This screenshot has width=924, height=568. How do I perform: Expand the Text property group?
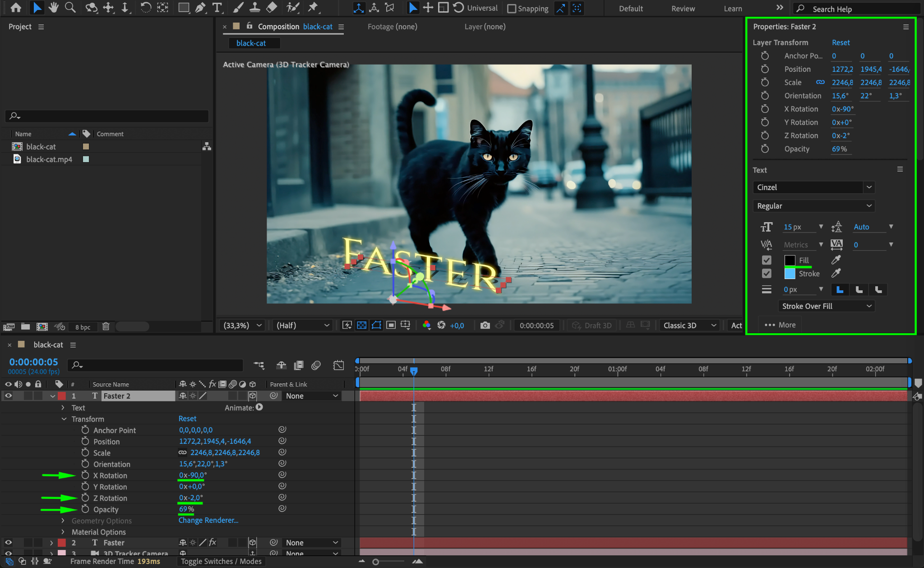[x=63, y=408]
